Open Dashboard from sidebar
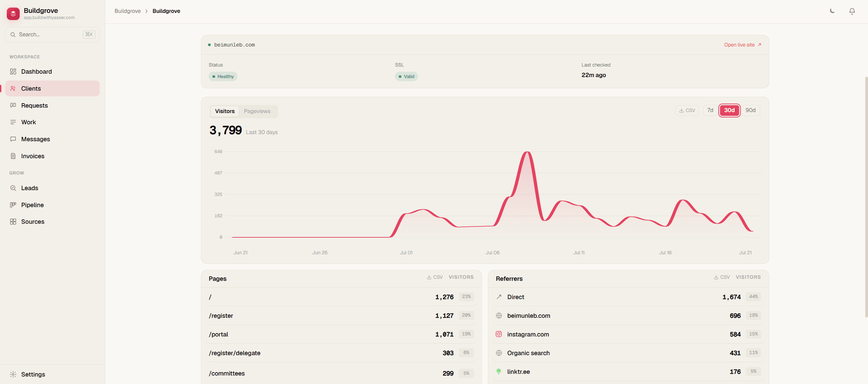 (52, 72)
